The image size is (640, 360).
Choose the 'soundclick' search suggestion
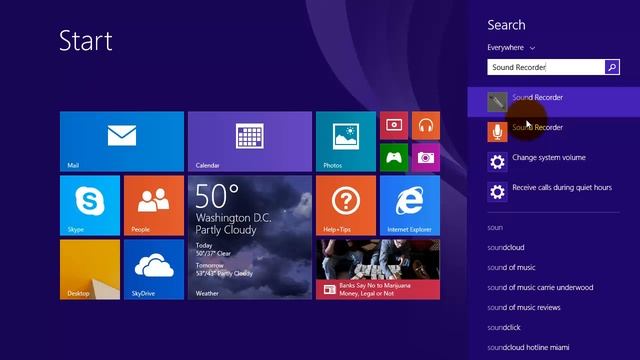pos(504,327)
